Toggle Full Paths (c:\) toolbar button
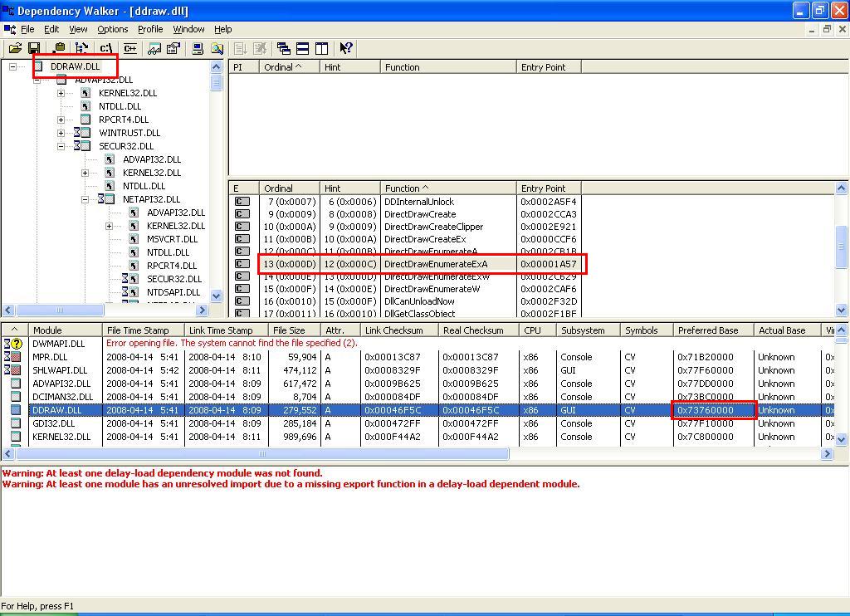Image resolution: width=850 pixels, height=616 pixels. pos(106,48)
